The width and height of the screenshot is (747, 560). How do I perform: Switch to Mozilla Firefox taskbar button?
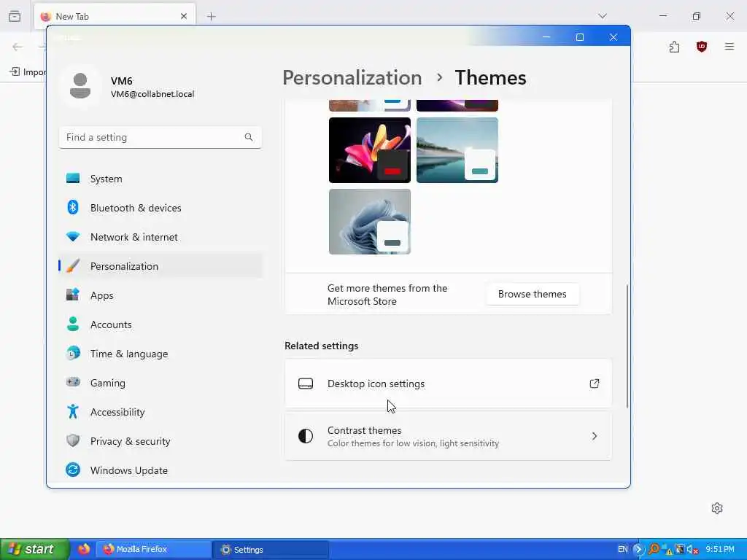click(155, 549)
